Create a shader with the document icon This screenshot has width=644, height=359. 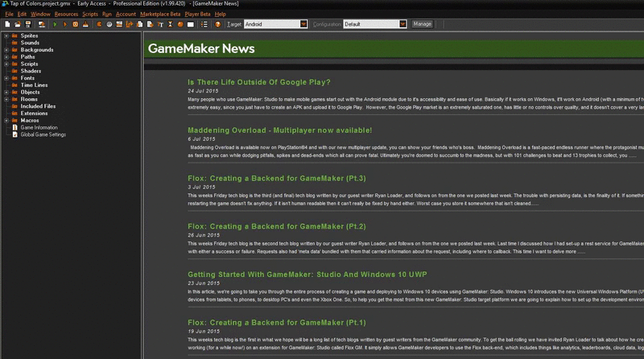tap(150, 24)
